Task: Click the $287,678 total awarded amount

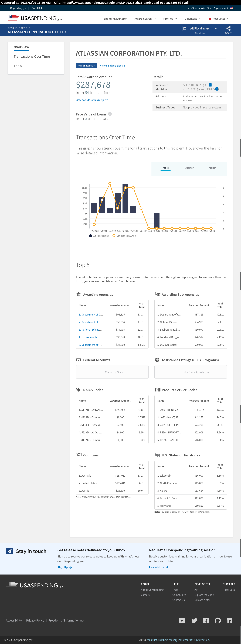Action: pyautogui.click(x=93, y=85)
